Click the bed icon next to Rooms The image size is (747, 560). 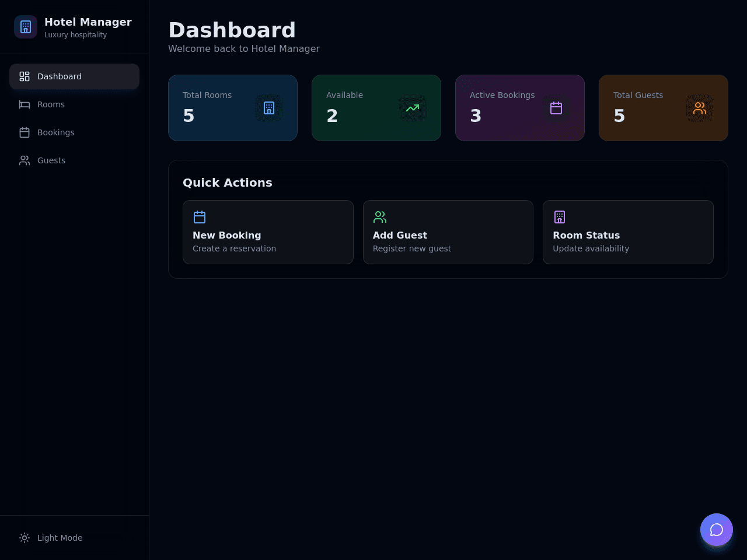(25, 104)
